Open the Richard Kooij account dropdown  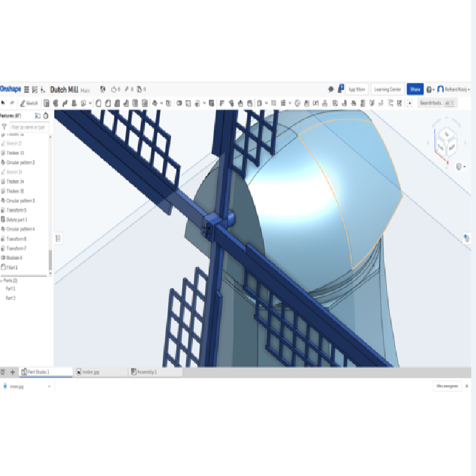pos(453,89)
